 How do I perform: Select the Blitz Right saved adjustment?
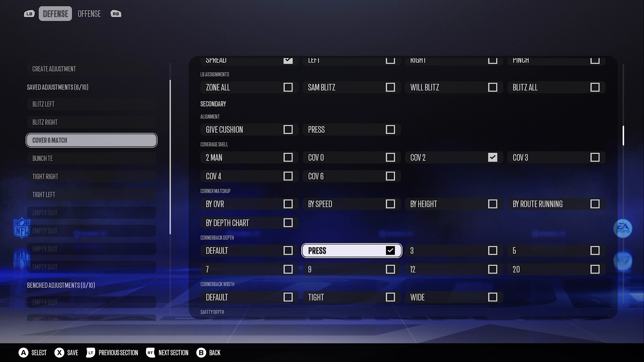pos(91,122)
